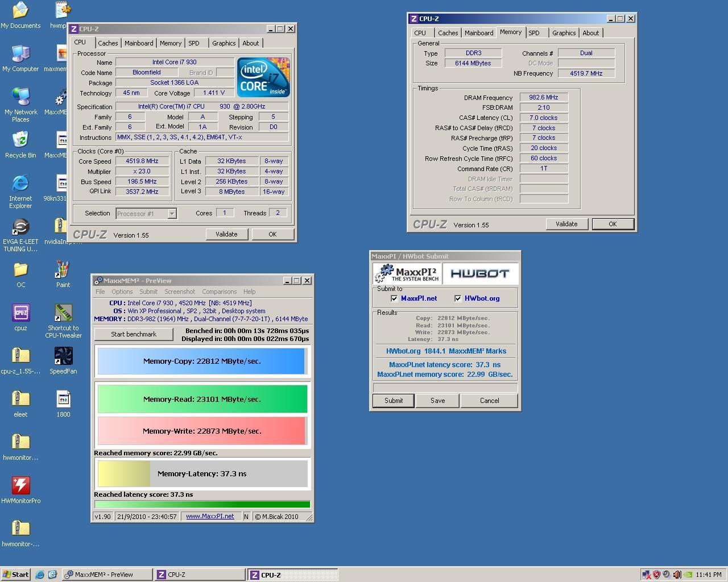
Task: Open the Options menu in MaxxMEM²
Action: pos(122,292)
